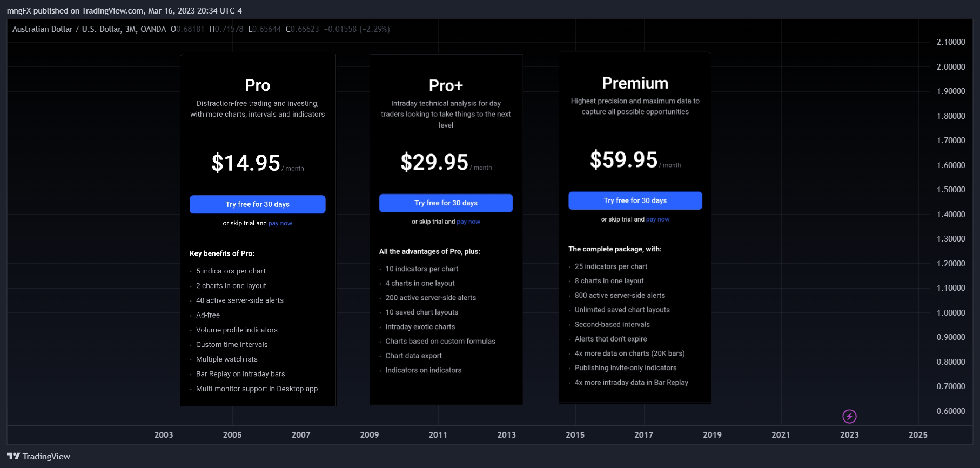Follow the 'pay now' link under Premium
This screenshot has height=468, width=980.
click(657, 219)
